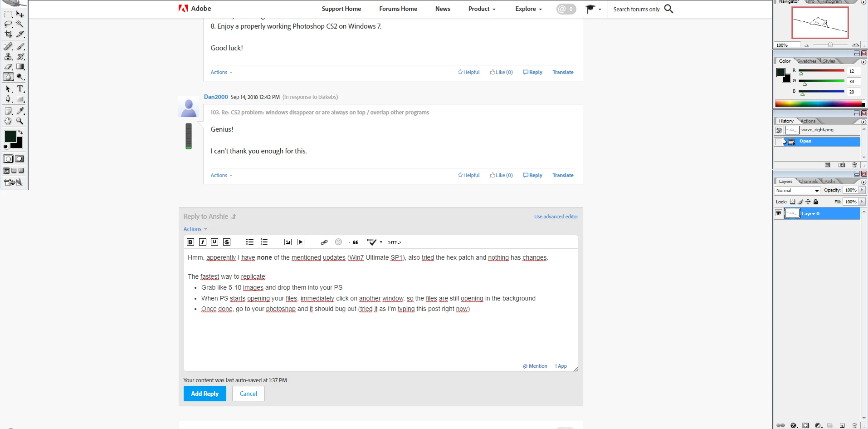Open Dan2000 profile link
This screenshot has height=429, width=868.
pos(216,97)
